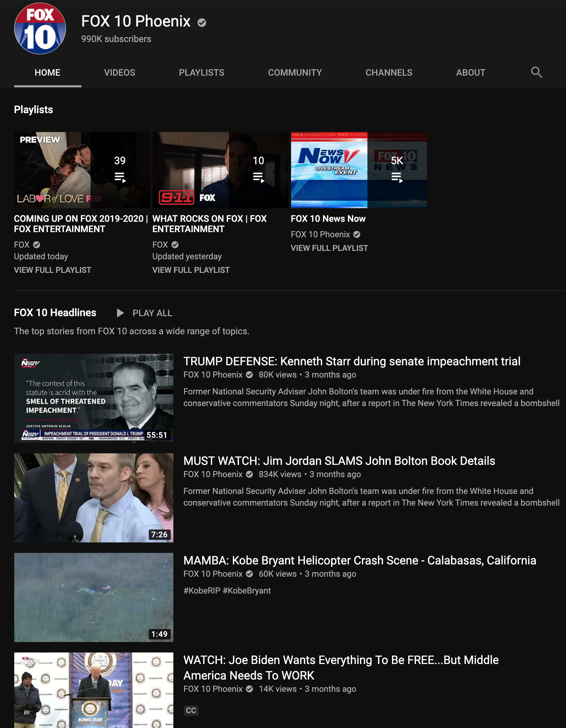This screenshot has width=566, height=728.
Task: Click the Play All triangle icon
Action: (x=120, y=313)
